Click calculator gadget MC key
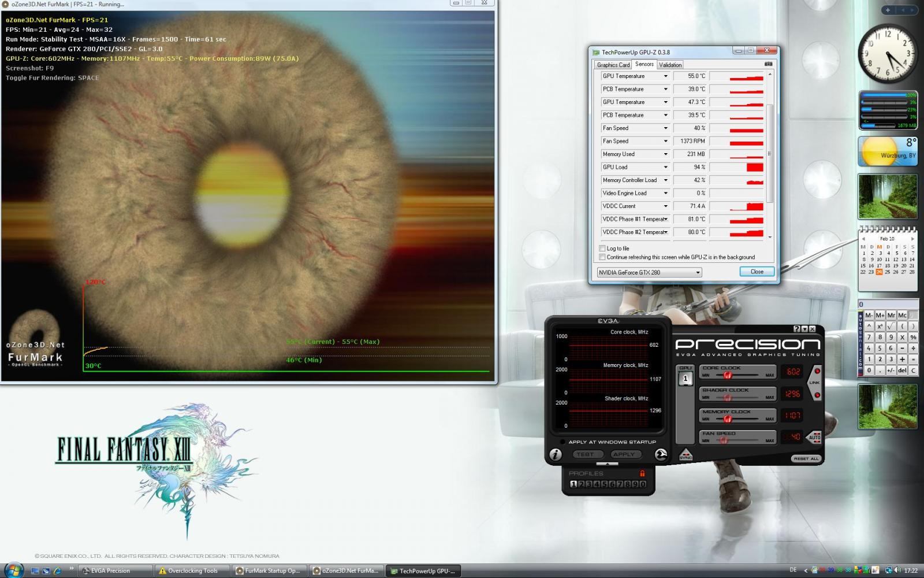The width and height of the screenshot is (924, 578). pos(902,315)
